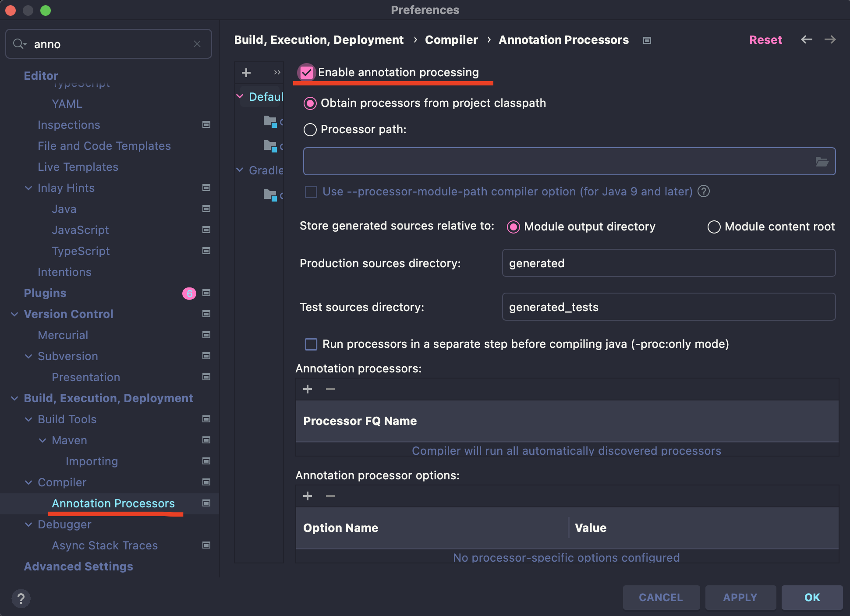Collapse the Version Control tree section

(14, 314)
